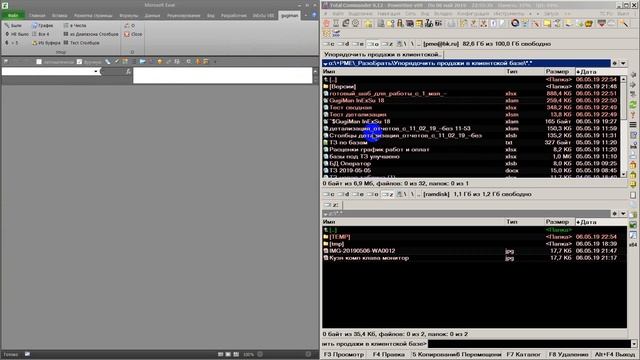Image resolution: width=640 pixels, height=360 pixels.
Task: Click the F7 Каталог function button
Action: pyautogui.click(x=524, y=354)
